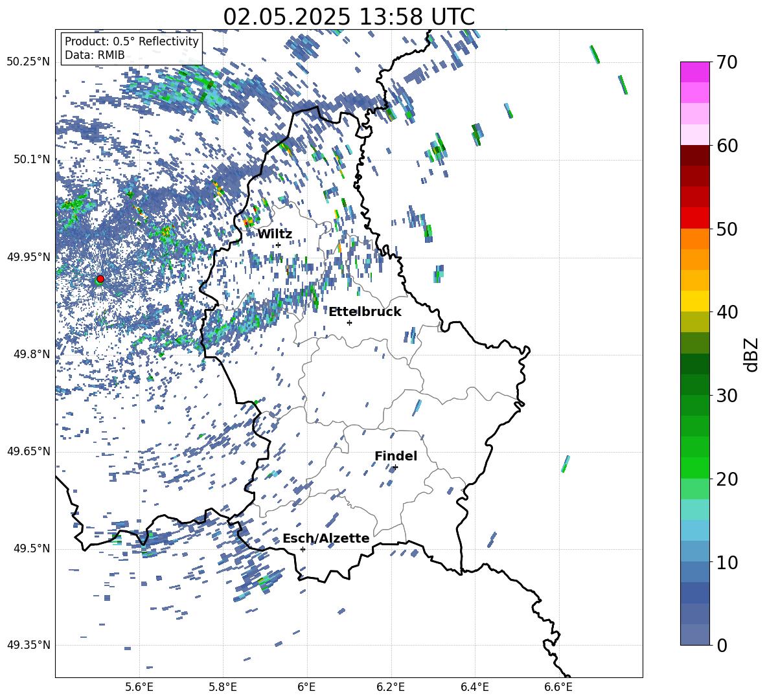Click the magenta top colorbar segment

pyautogui.click(x=695, y=72)
